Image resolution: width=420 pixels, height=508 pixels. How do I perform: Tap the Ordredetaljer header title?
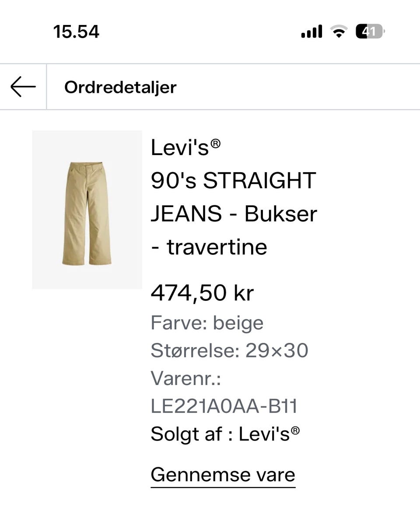click(120, 87)
